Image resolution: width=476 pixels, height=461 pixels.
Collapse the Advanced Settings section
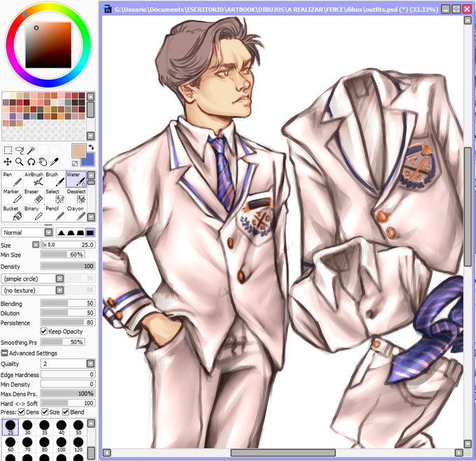4,353
